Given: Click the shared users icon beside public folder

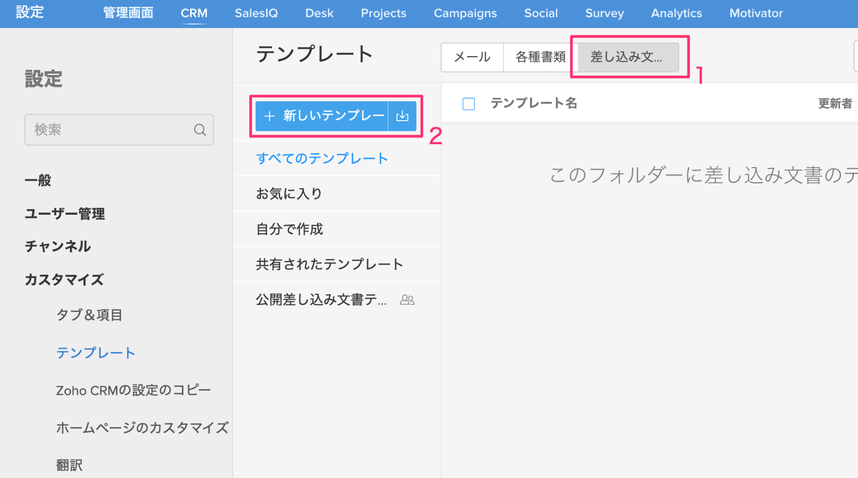Looking at the screenshot, I should pyautogui.click(x=407, y=300).
